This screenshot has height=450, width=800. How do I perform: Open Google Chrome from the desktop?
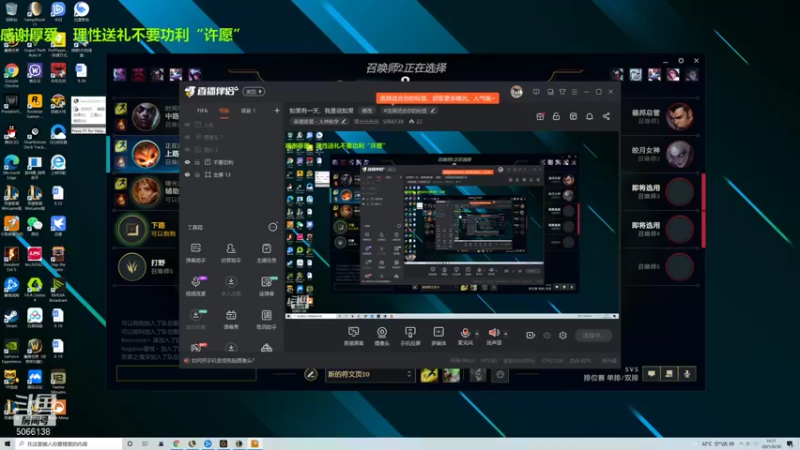pyautogui.click(x=11, y=74)
